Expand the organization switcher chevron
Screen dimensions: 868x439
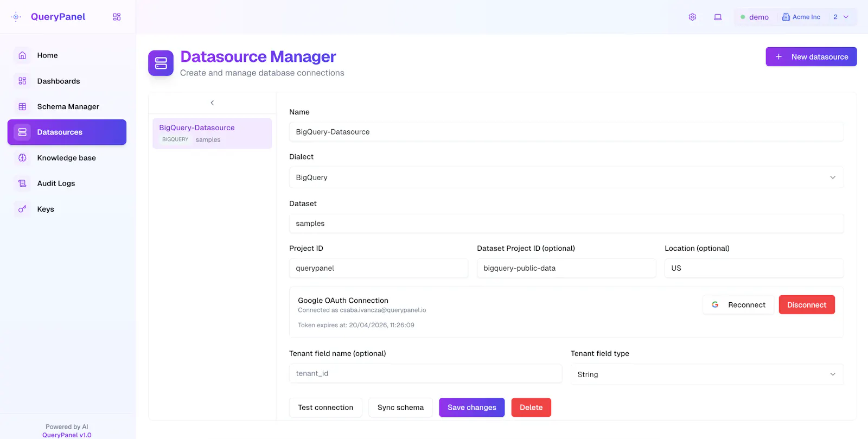(x=846, y=17)
